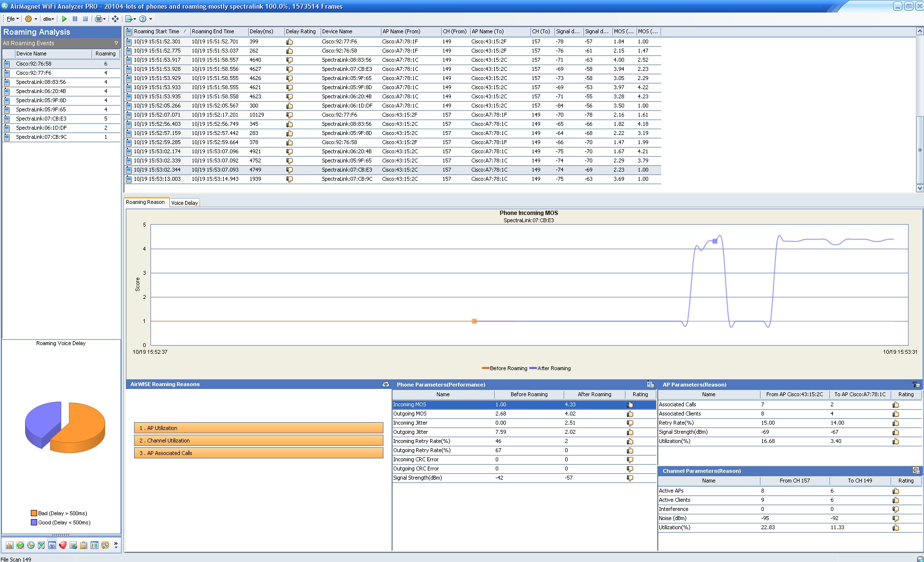The height and width of the screenshot is (562, 924).
Task: Click the AirWISE Roaming Reasons header icon
Action: point(386,384)
